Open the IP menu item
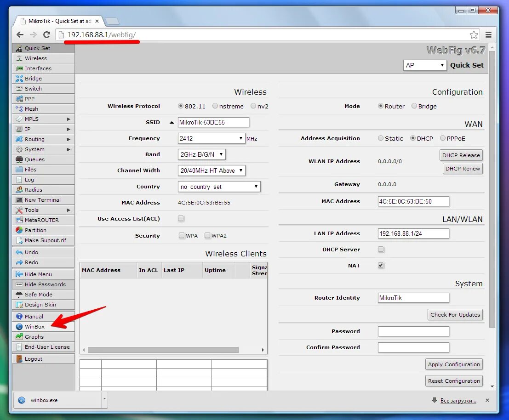 tap(43, 129)
